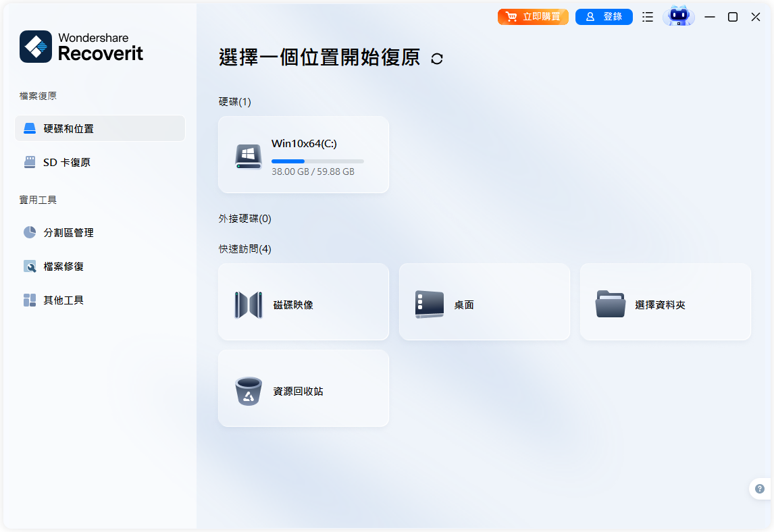774x532 pixels.
Task: Select the SD card icon in the sidebar
Action: click(28, 162)
